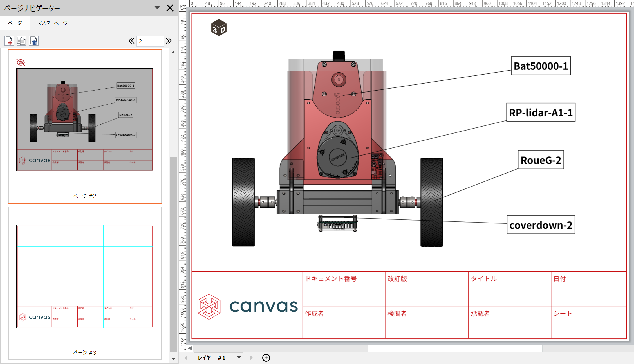Select the RP-lidar-A1-1 callout label
Screen dimensions: 634x364
point(541,113)
